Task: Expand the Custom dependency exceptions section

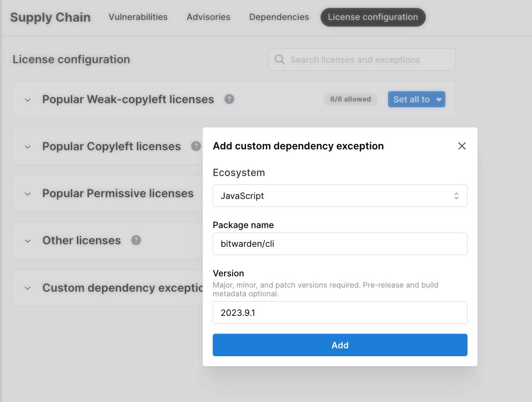Action: click(x=27, y=288)
